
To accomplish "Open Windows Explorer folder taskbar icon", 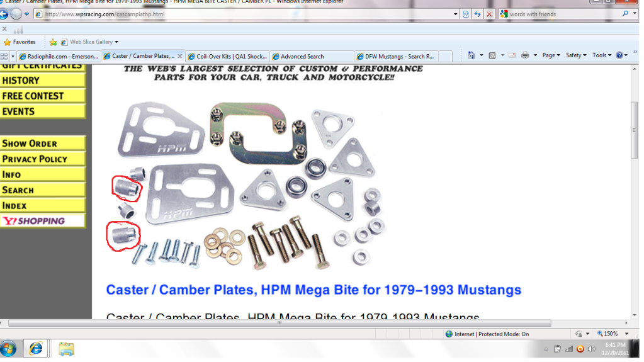I will [x=66, y=349].
